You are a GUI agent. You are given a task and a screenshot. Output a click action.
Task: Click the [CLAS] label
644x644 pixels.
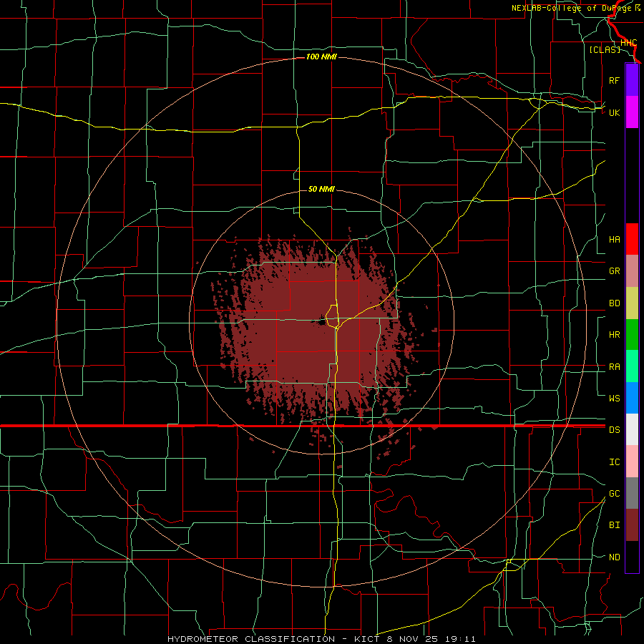click(605, 49)
